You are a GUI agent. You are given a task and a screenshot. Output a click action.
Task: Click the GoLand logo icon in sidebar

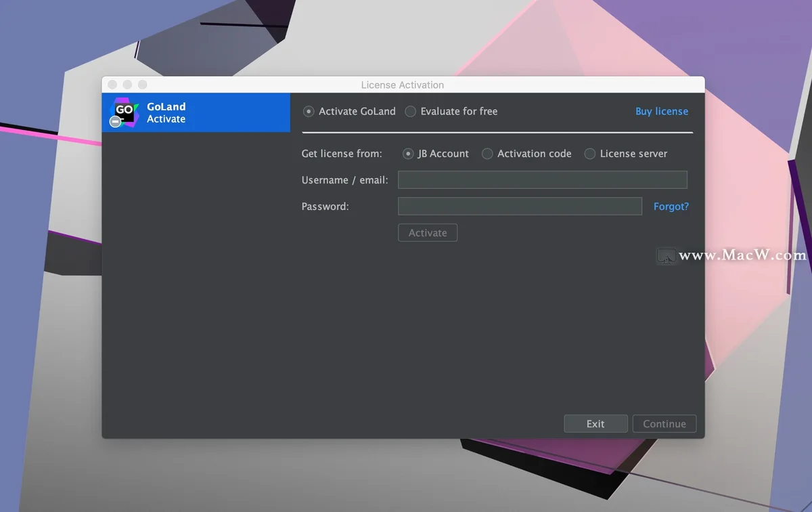[x=124, y=112]
